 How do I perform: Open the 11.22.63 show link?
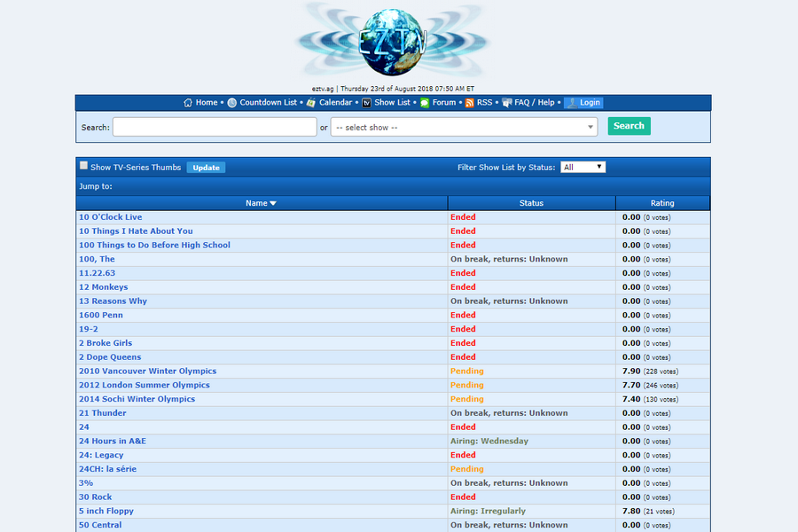(98, 273)
